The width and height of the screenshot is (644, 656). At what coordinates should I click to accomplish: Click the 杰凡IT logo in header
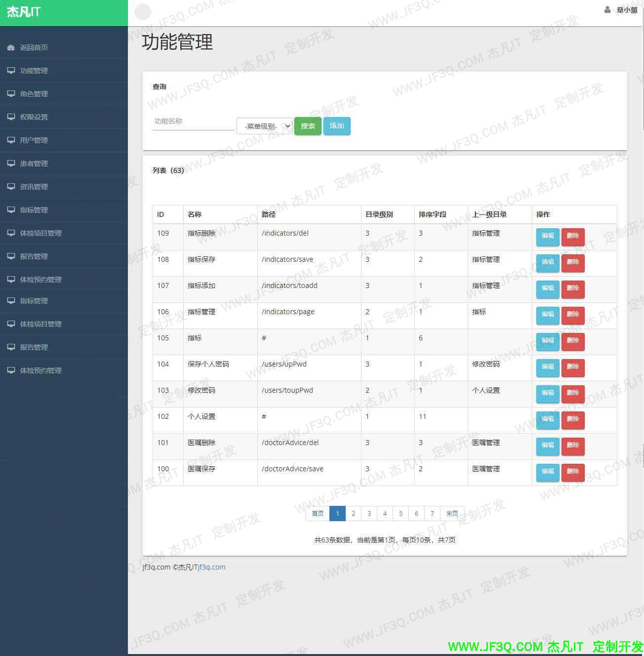(24, 12)
